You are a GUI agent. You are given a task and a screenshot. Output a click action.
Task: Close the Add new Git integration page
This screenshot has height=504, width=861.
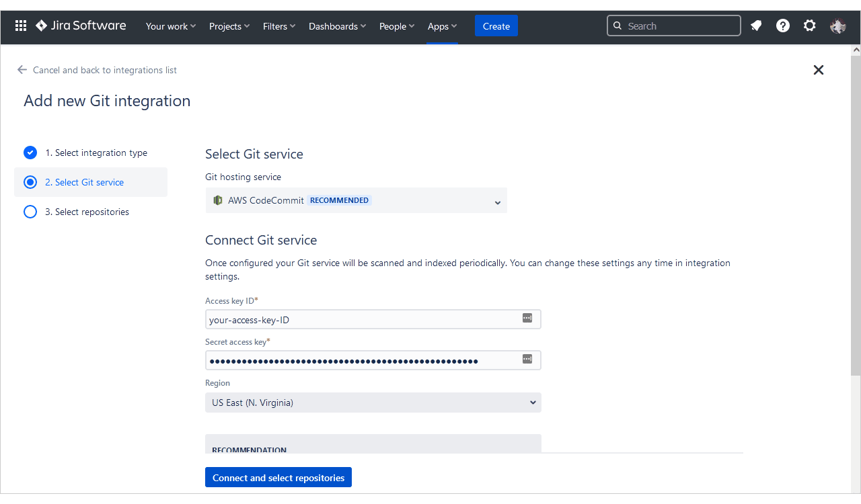(x=818, y=70)
